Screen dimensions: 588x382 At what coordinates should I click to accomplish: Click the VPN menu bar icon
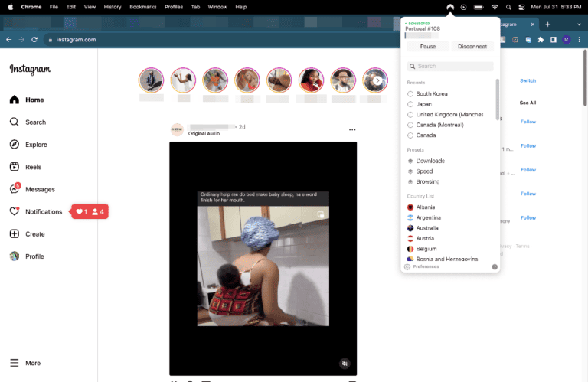(x=450, y=7)
